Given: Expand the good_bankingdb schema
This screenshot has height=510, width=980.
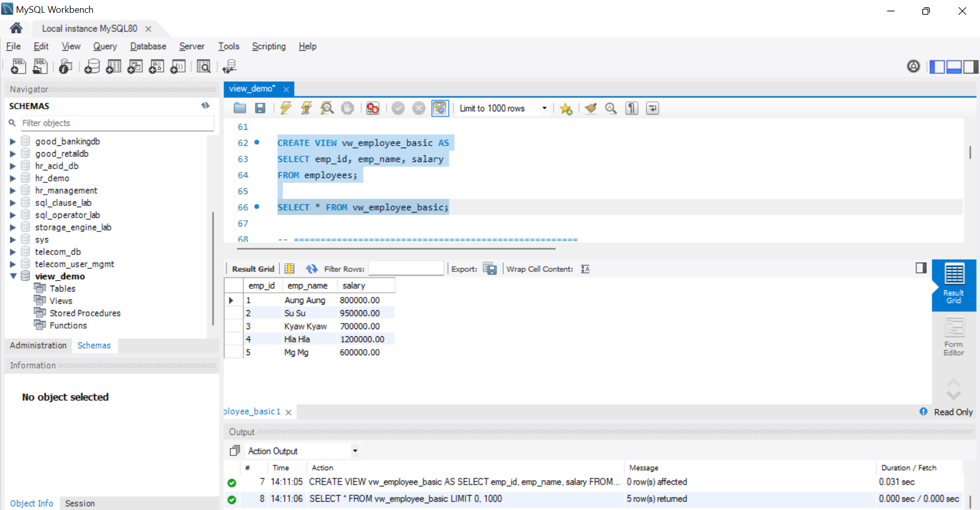Looking at the screenshot, I should tap(13, 142).
